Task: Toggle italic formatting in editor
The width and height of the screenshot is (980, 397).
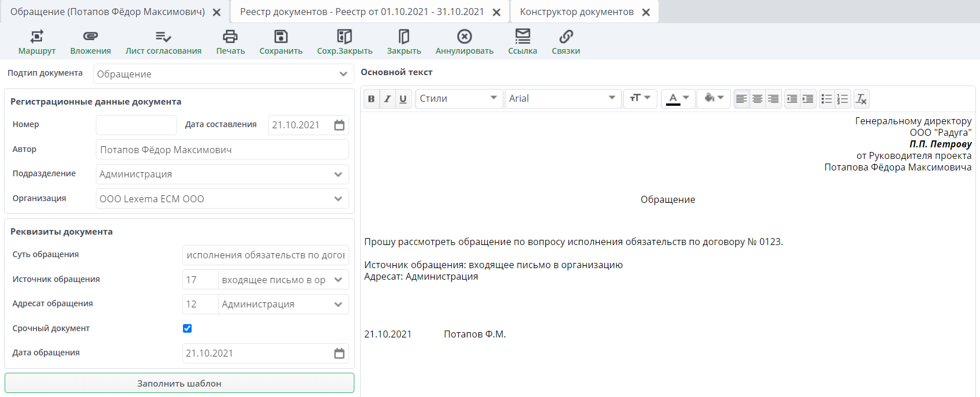Action: (387, 99)
